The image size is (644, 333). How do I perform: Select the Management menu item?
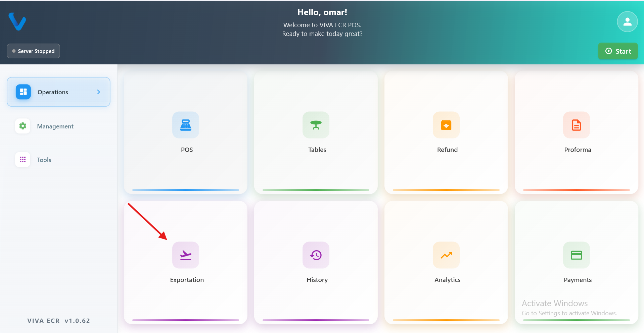(x=58, y=126)
